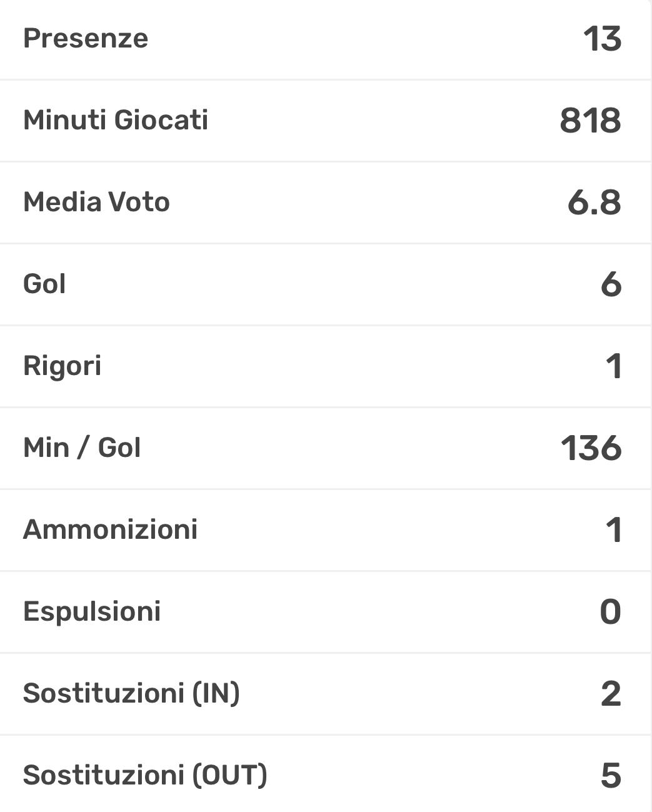
Task: Select the Presenze value 13
Action: 602,39
